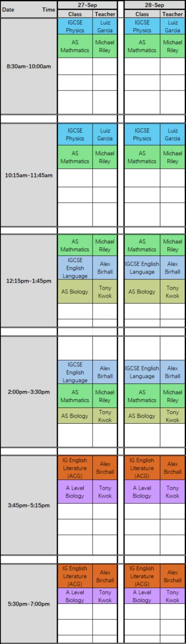Choose the 12:15pm-1:45pm time slot label

(29, 281)
